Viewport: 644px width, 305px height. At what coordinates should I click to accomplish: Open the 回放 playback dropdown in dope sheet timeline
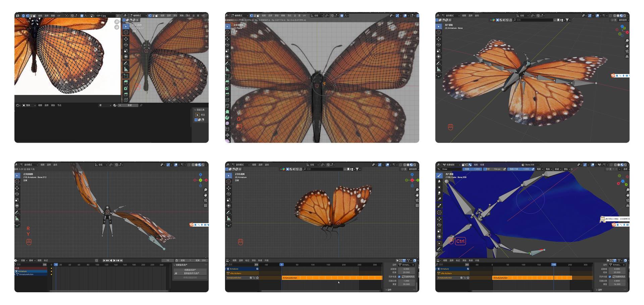(23, 260)
